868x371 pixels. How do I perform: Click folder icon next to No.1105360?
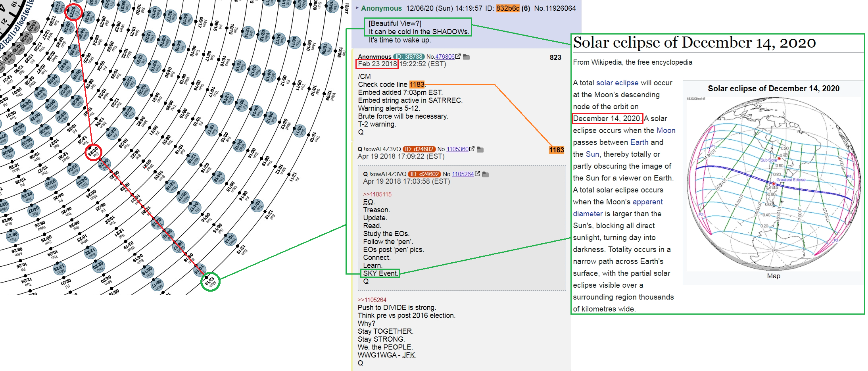[480, 150]
